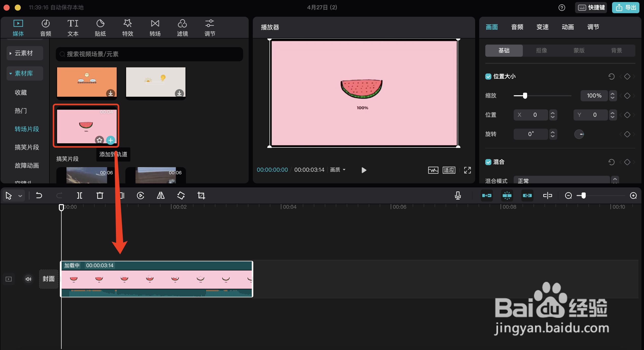The image size is (644, 350).
Task: Start voice recording with microphone icon
Action: pyautogui.click(x=458, y=195)
